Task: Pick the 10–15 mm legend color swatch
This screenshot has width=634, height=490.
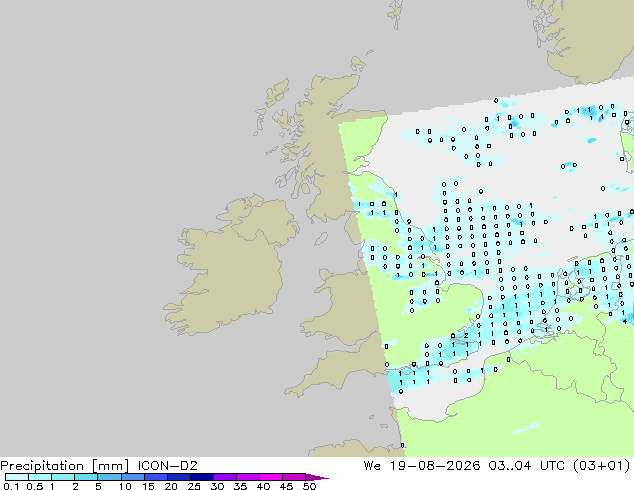Action: pyautogui.click(x=132, y=477)
